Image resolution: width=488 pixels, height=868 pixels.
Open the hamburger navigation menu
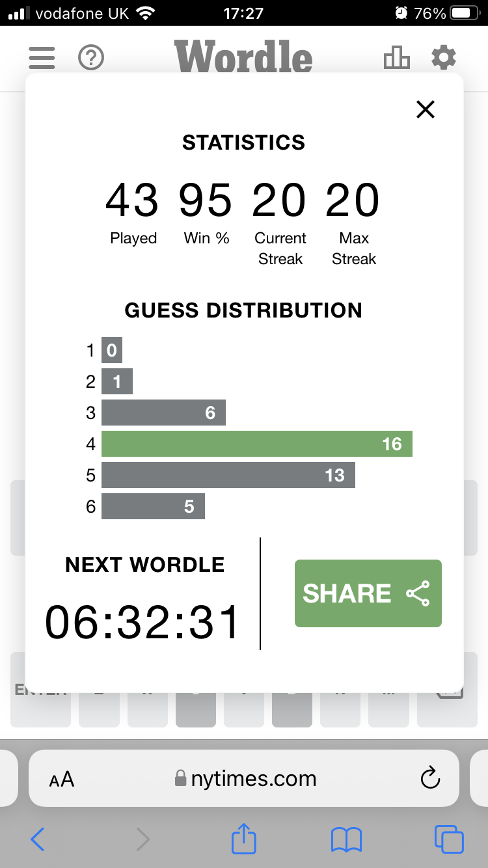coord(42,58)
